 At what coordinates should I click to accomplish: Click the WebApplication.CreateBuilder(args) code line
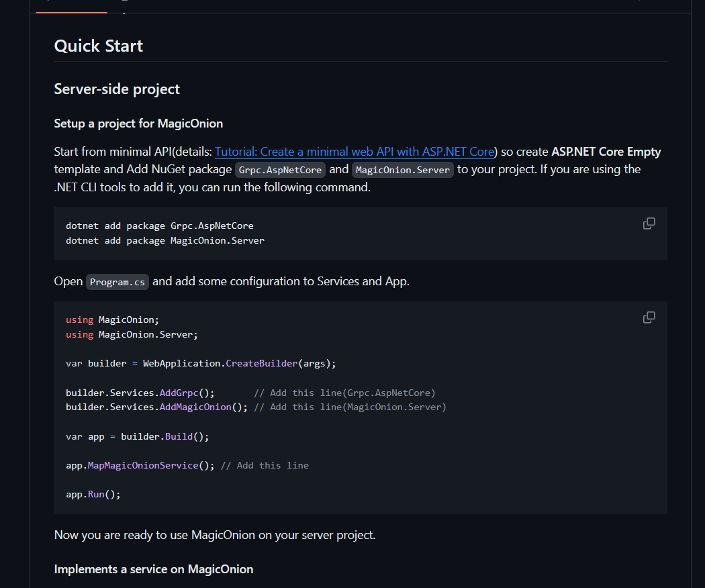(x=201, y=363)
